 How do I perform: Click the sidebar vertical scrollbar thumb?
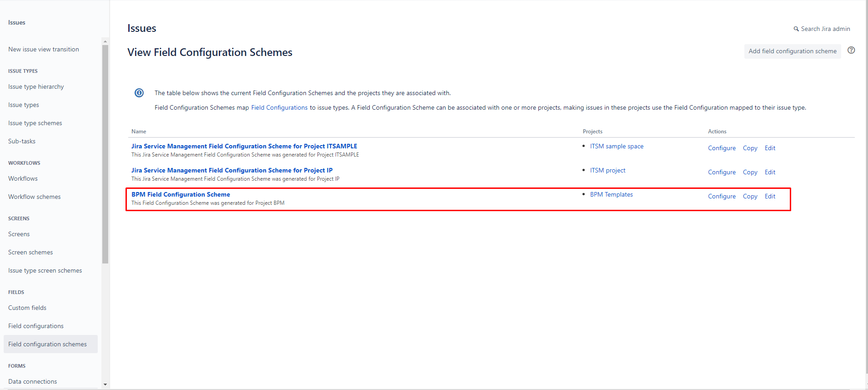click(105, 155)
